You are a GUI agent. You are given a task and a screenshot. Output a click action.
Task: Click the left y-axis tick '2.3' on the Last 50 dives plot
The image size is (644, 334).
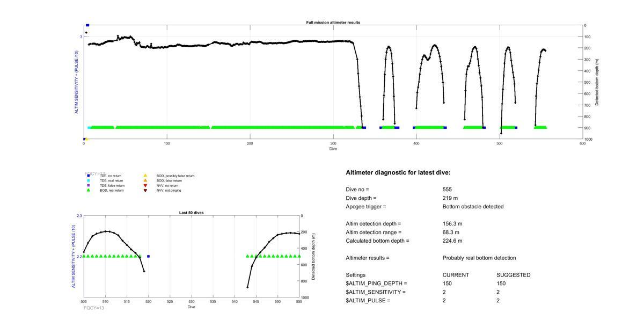(x=79, y=216)
